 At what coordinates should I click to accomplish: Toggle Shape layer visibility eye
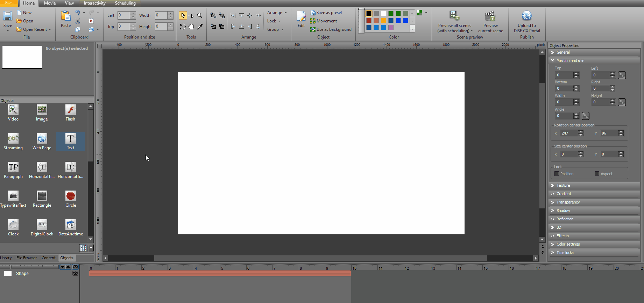point(75,273)
